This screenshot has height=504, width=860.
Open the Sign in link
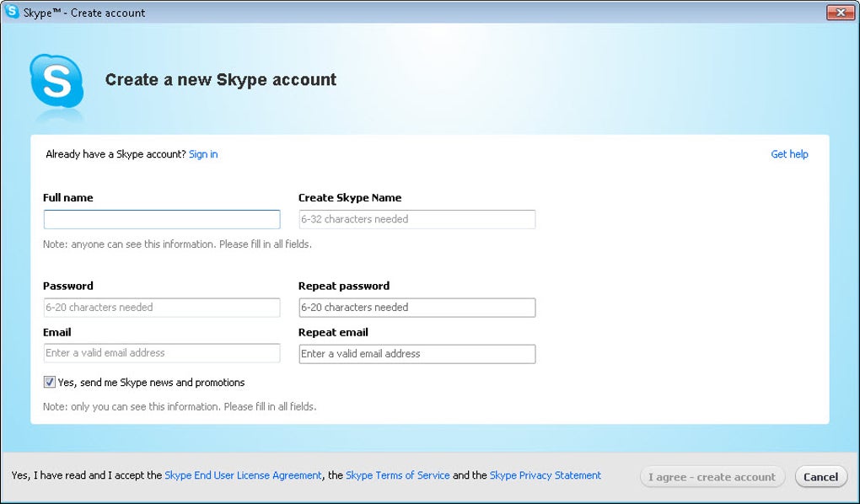click(x=203, y=154)
